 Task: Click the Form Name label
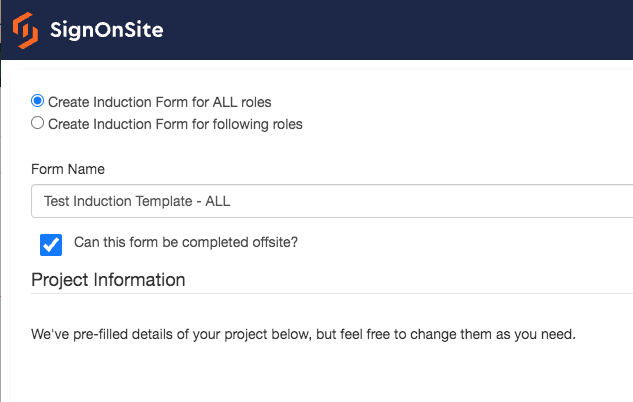pyautogui.click(x=68, y=169)
